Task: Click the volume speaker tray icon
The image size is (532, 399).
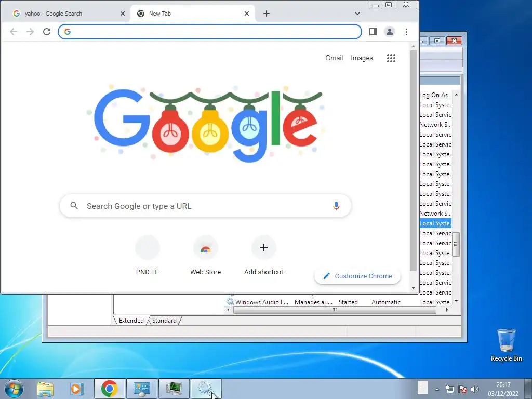Action: (x=475, y=389)
